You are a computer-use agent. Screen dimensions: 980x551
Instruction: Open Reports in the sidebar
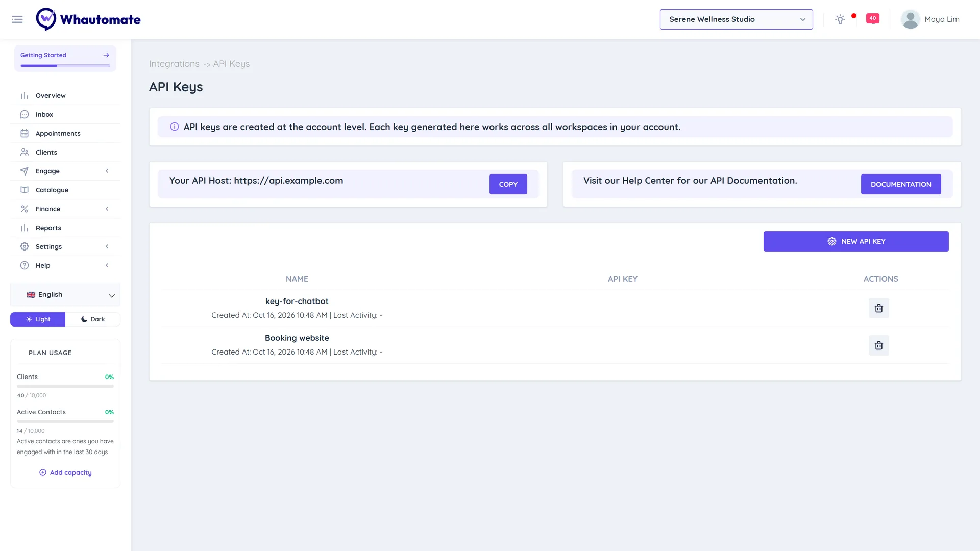[65, 228]
